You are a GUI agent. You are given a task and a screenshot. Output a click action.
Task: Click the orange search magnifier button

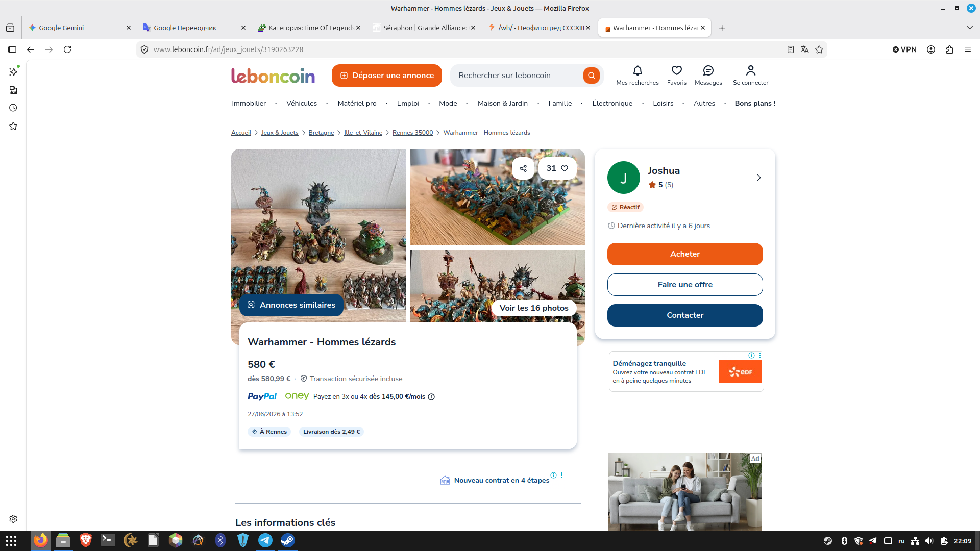click(x=591, y=76)
